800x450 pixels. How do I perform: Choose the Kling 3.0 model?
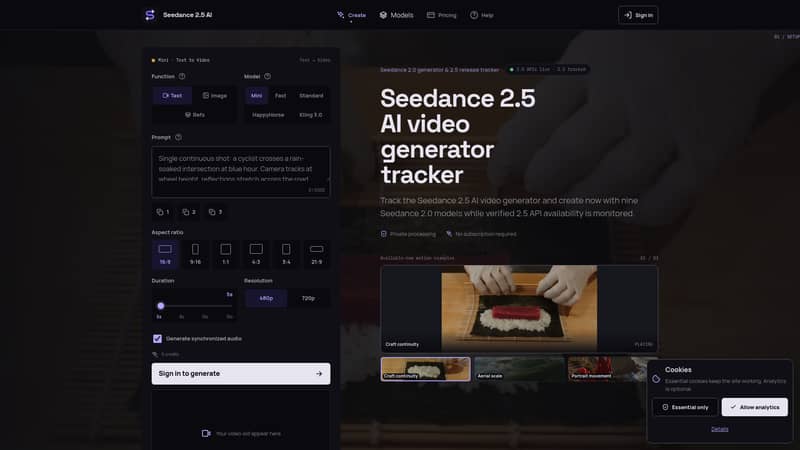pyautogui.click(x=311, y=115)
